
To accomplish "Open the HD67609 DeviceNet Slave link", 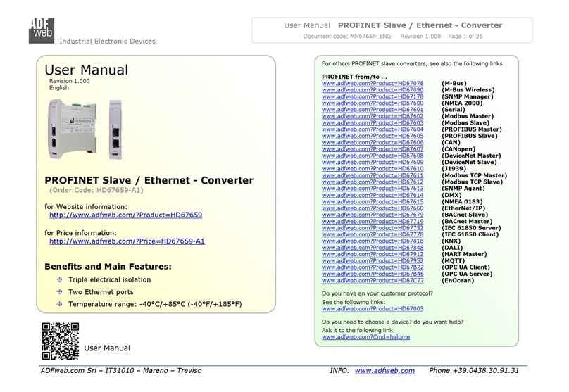I will pyautogui.click(x=373, y=162).
